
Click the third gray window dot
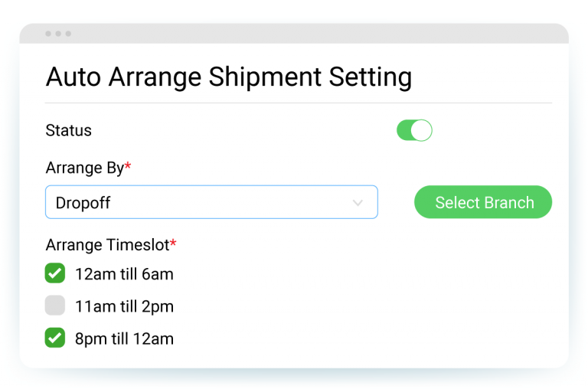(68, 34)
